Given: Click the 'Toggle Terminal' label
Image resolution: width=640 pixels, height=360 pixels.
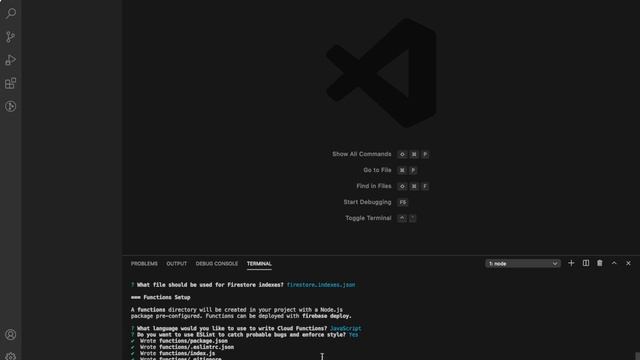Looking at the screenshot, I should (x=368, y=218).
